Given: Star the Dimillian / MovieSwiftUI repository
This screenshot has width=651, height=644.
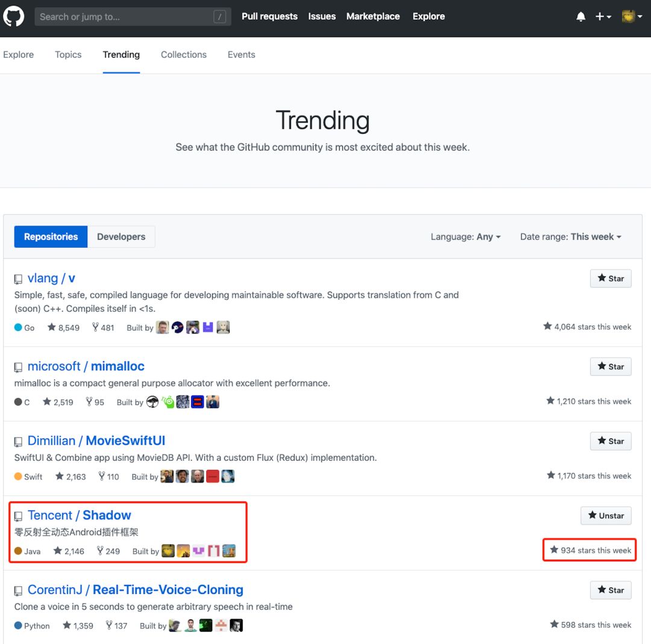Looking at the screenshot, I should coord(611,441).
